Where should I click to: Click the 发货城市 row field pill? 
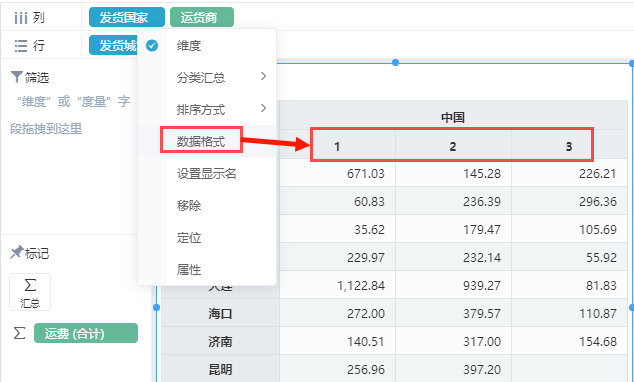(113, 45)
